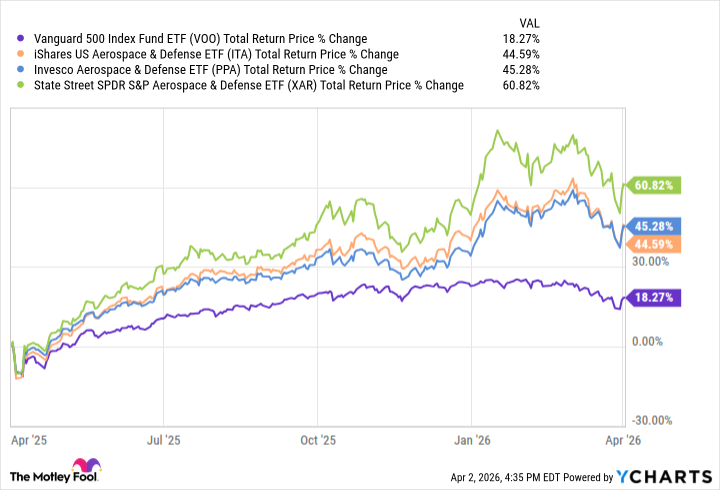Select the iShares US Aerospace & Defense legend label

point(209,54)
